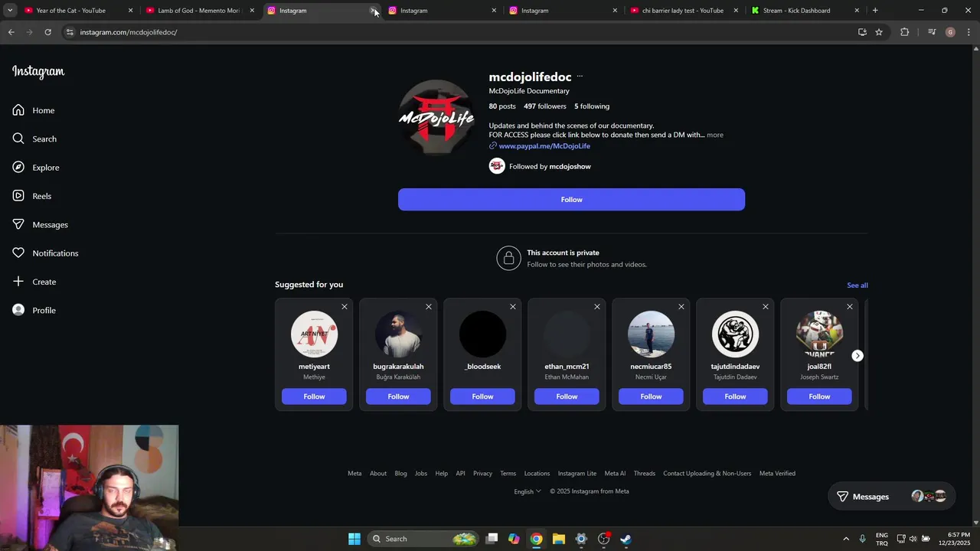
Task: Open Chrome three-dot menu
Action: click(969, 32)
